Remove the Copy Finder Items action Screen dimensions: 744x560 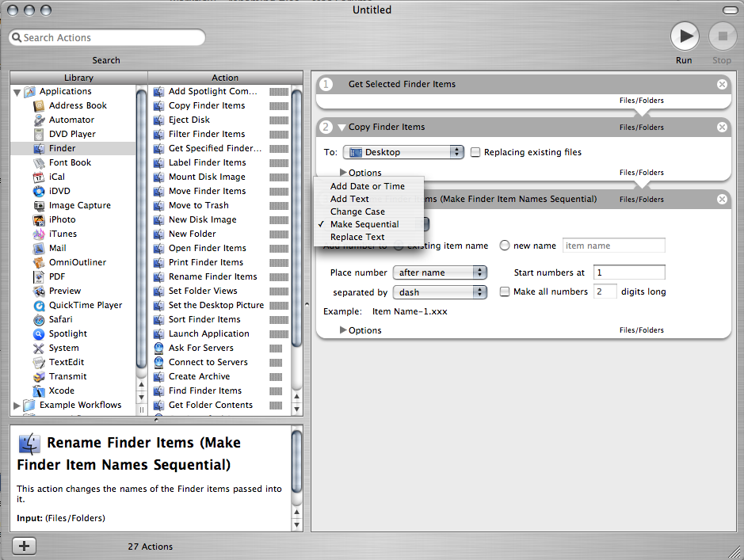click(722, 127)
